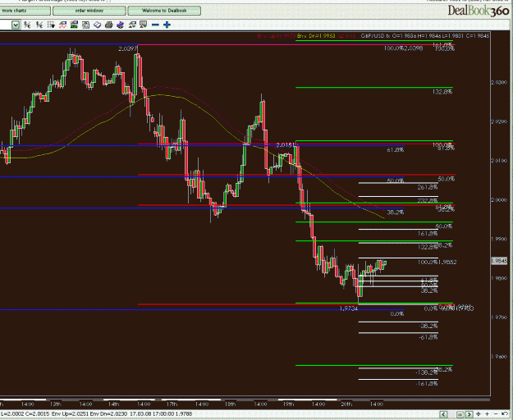Click the undo arrow icon at the bottom
Screen dimensions: 513x420
[505, 414]
